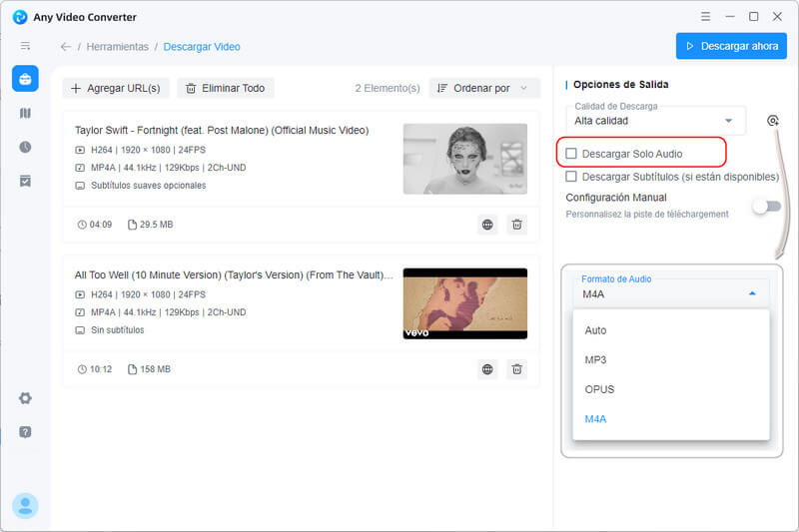Select the Taylor Swift - Fortnight title
799x532 pixels.
click(x=222, y=131)
